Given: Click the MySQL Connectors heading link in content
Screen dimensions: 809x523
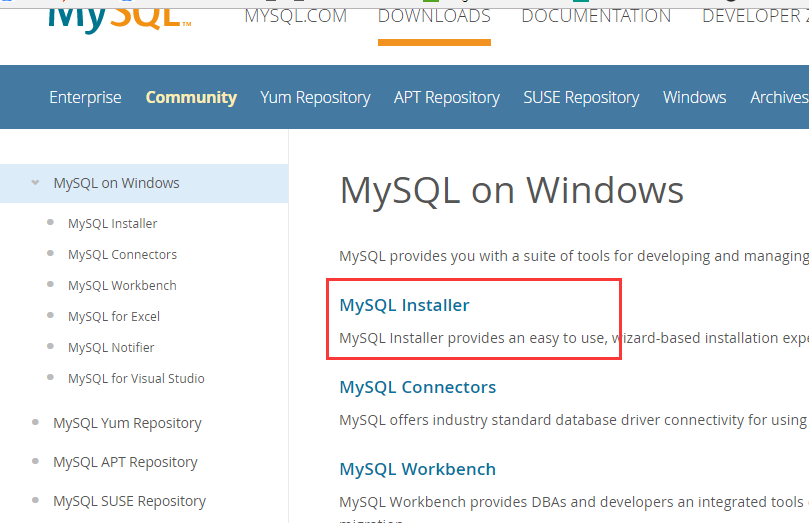Looking at the screenshot, I should coord(418,387).
